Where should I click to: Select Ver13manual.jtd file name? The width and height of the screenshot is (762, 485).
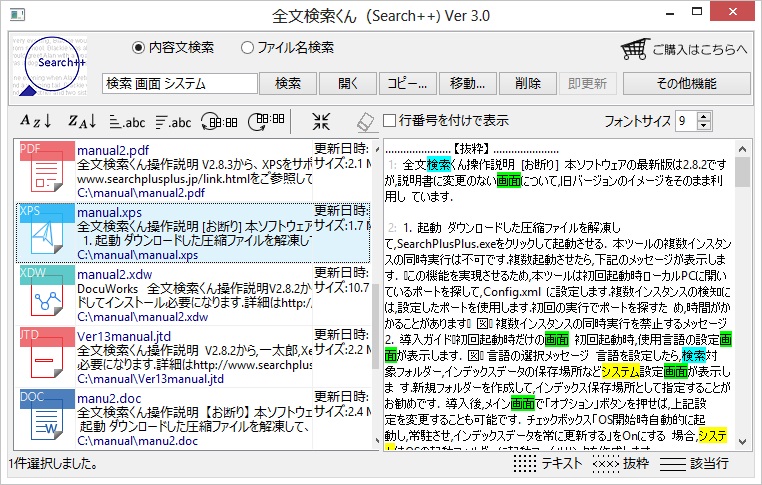[124, 336]
